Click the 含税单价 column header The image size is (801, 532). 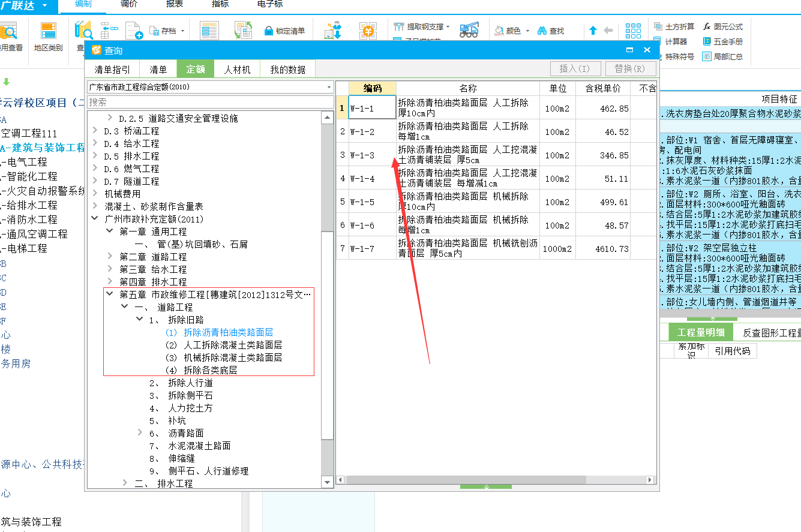[602, 88]
